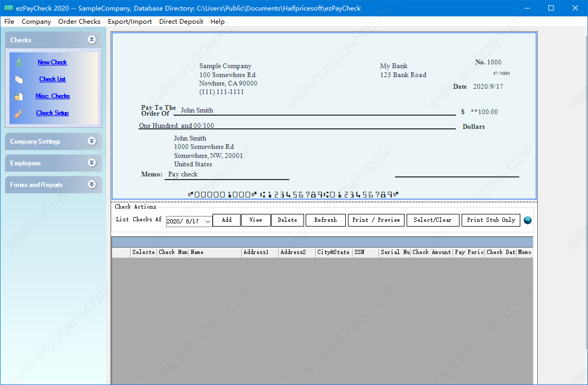Click the Address1 column header
588x385 pixels.
[x=260, y=252]
